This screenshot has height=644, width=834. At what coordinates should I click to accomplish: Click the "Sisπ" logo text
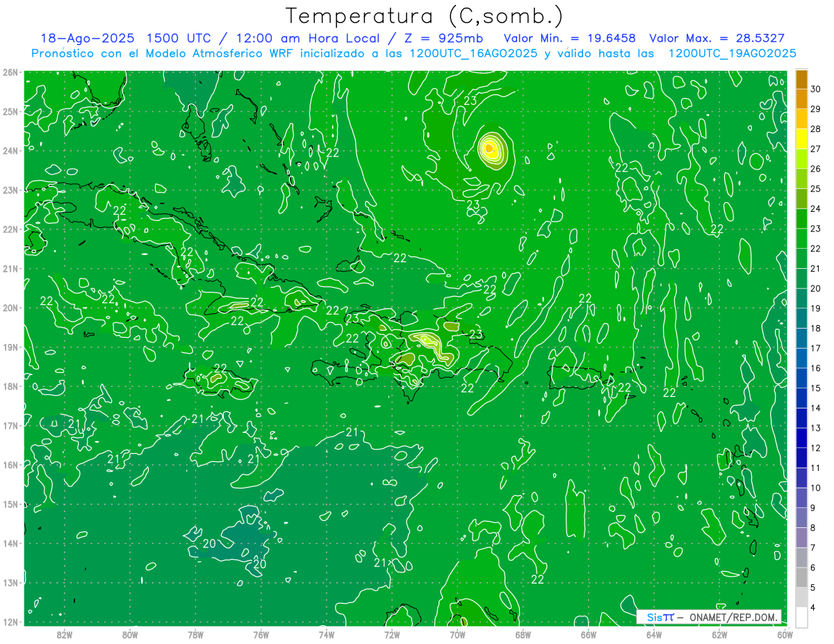point(660,617)
